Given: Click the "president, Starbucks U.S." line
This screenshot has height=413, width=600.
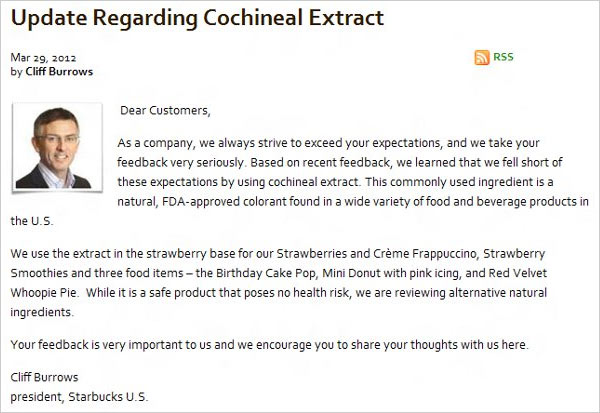Looking at the screenshot, I should point(79,397).
